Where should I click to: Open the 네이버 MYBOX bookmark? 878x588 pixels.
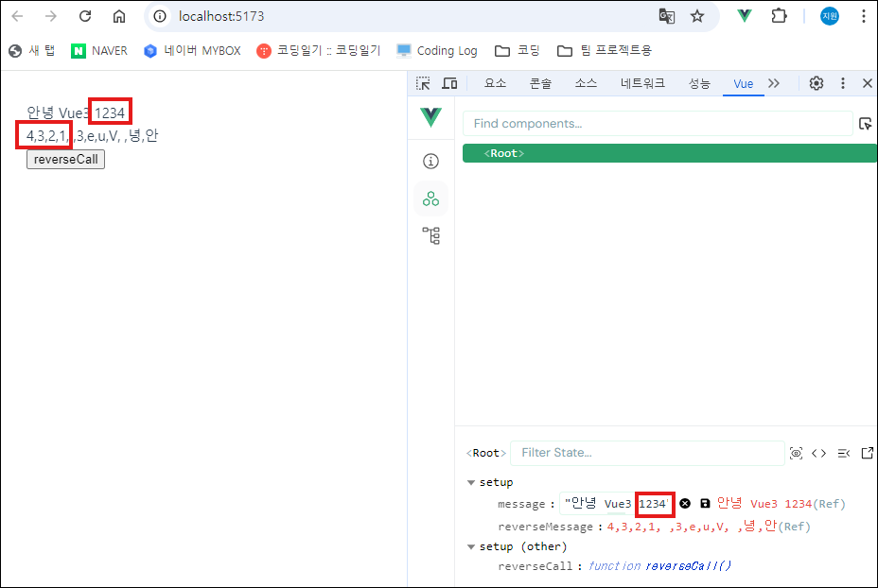[192, 51]
